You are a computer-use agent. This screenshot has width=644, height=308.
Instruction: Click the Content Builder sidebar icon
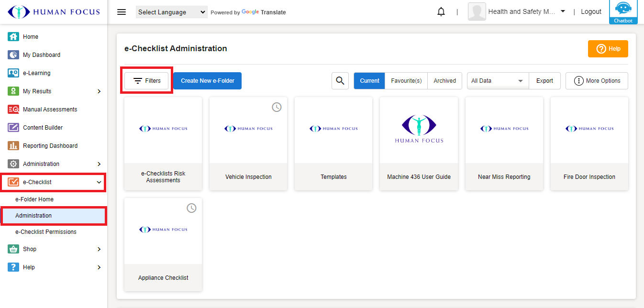click(x=13, y=128)
